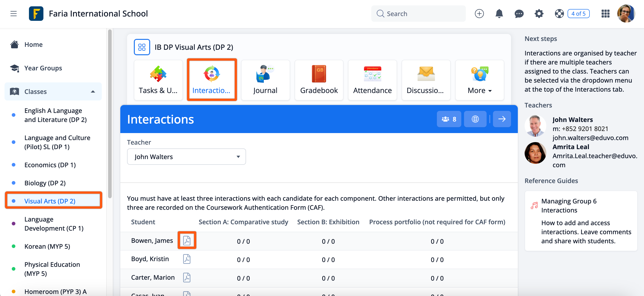
Task: Open the apps grid launcher icon
Action: click(605, 14)
